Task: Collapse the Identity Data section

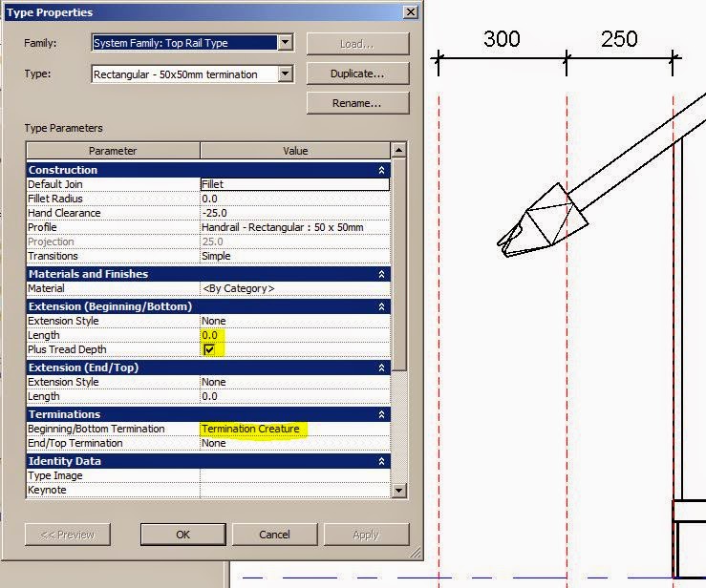Action: (381, 461)
